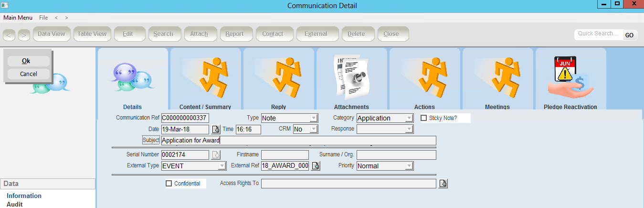Open the Main Menu menu

pyautogui.click(x=18, y=18)
